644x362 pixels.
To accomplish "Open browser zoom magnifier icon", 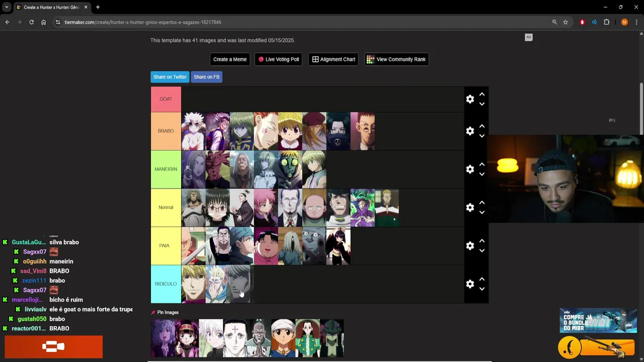I will (x=554, y=22).
